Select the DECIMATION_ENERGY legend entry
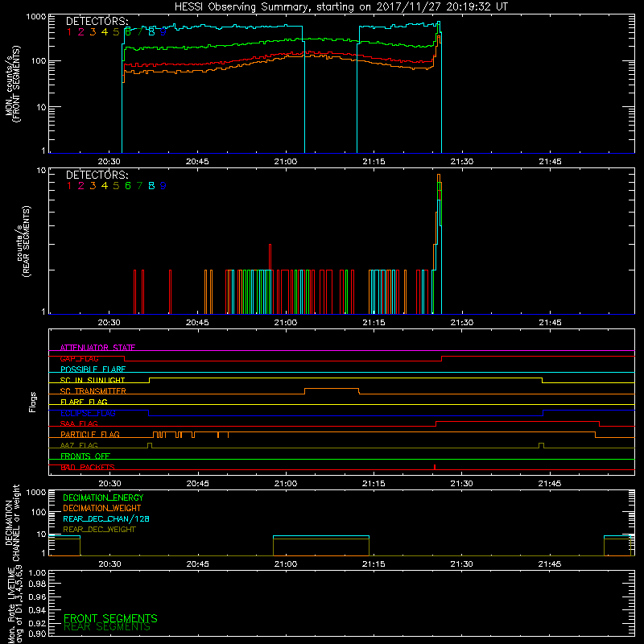644x644 pixels. pos(103,497)
